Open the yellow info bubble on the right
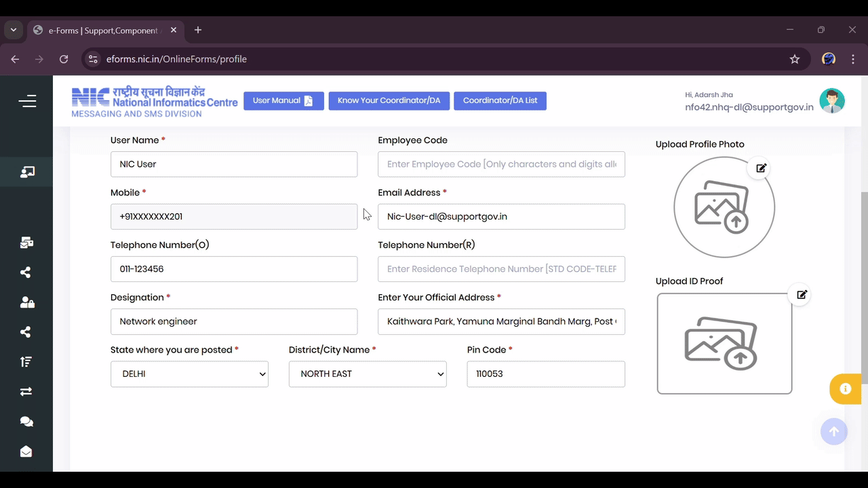 tap(845, 389)
